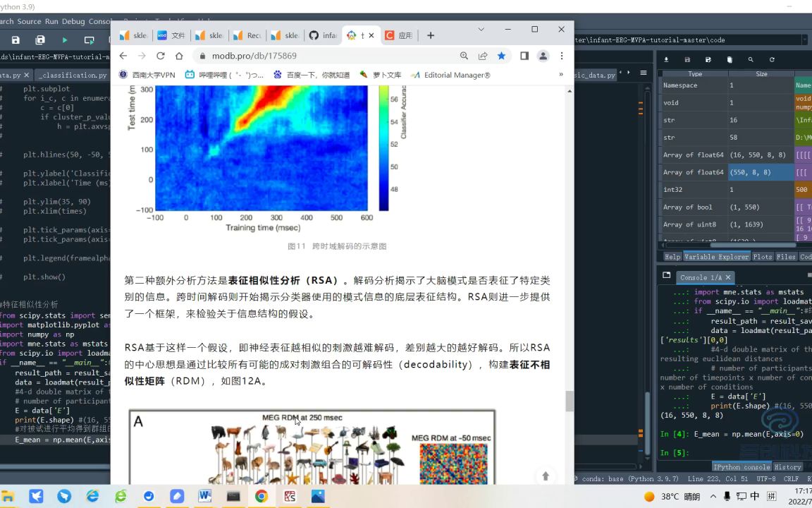The width and height of the screenshot is (812, 508).
Task: Click the zoom magnifier icon in address bar
Action: (463, 56)
